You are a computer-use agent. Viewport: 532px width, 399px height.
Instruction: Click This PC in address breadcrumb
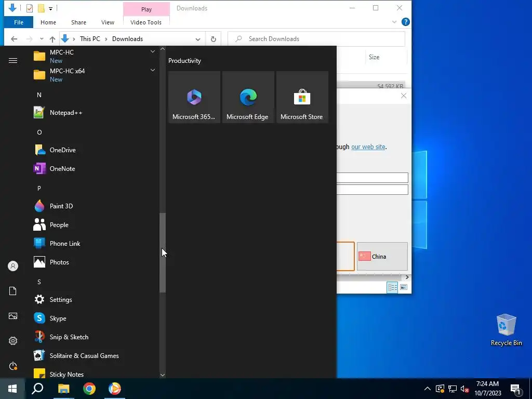[x=90, y=39]
